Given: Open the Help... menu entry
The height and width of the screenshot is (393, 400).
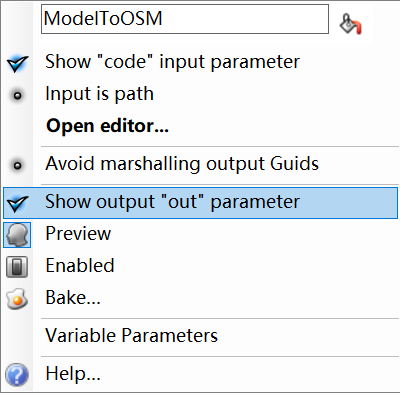Looking at the screenshot, I should [x=73, y=373].
